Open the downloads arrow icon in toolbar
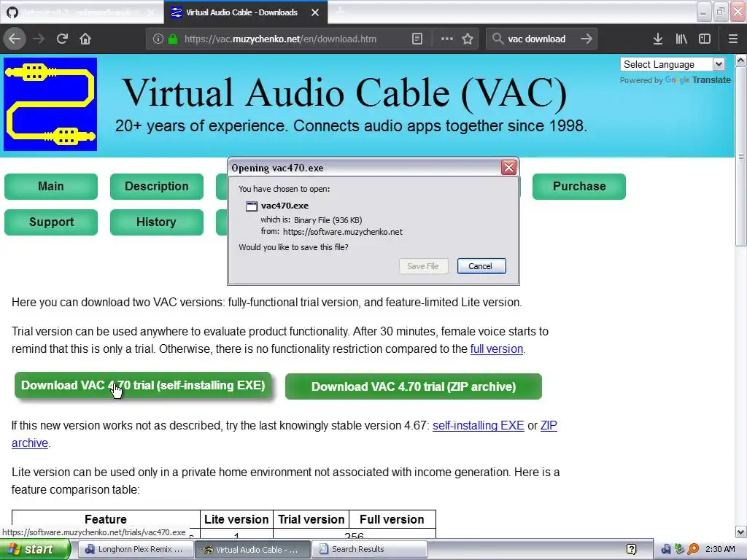 658,39
